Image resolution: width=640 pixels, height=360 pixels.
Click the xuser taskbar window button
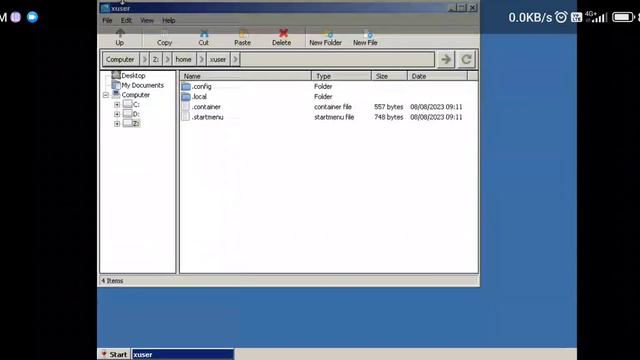(x=183, y=354)
